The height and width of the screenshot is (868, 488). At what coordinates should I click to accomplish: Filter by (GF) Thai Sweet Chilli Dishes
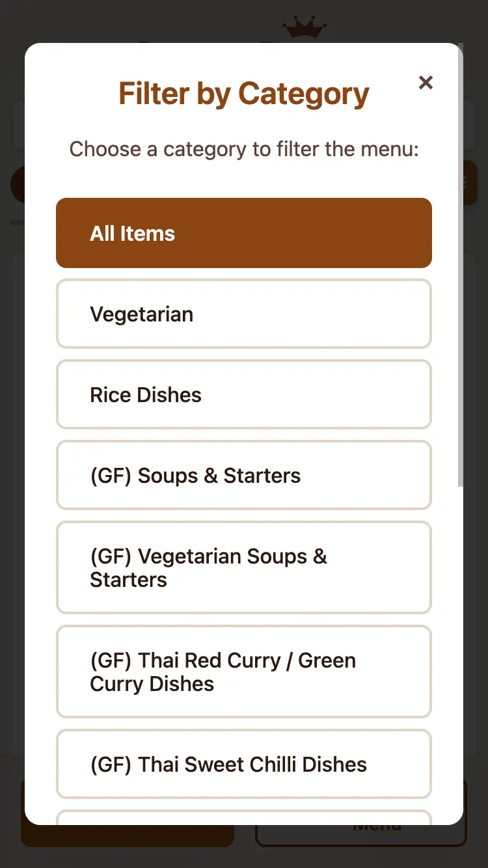tap(244, 764)
